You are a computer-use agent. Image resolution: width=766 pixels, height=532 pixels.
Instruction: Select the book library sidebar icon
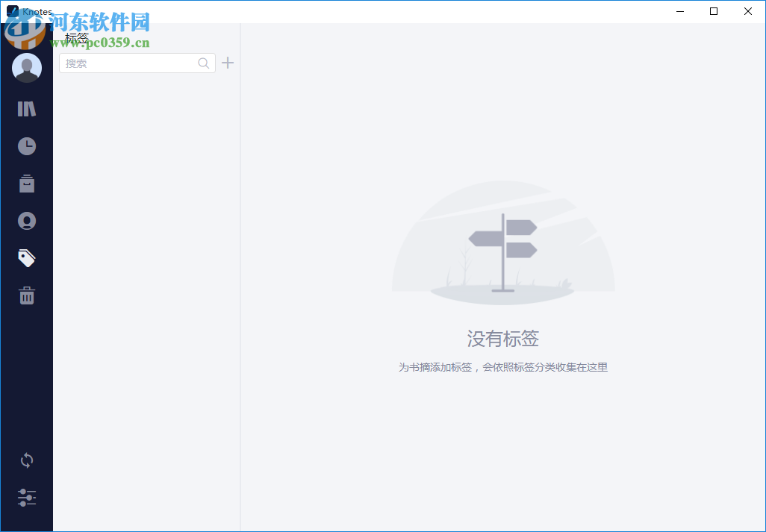click(x=26, y=108)
